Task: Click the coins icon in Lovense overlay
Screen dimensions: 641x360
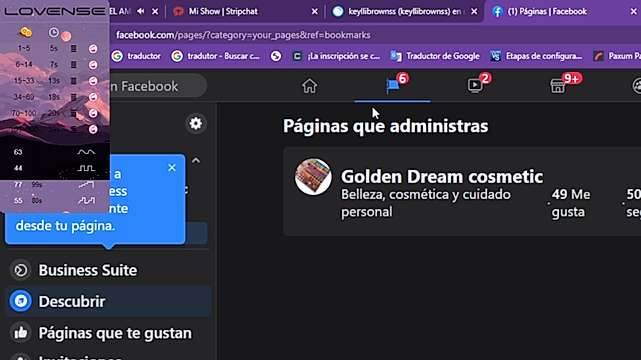Action: click(x=26, y=32)
